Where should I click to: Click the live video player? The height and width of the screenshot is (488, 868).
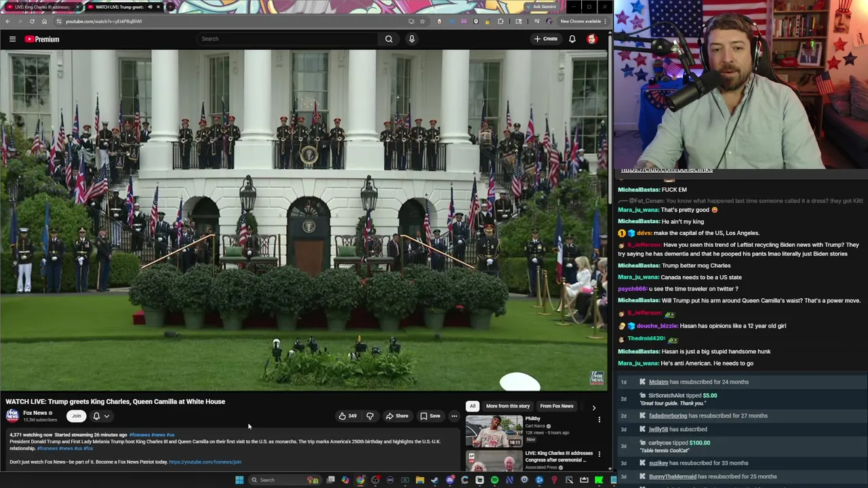[304, 220]
